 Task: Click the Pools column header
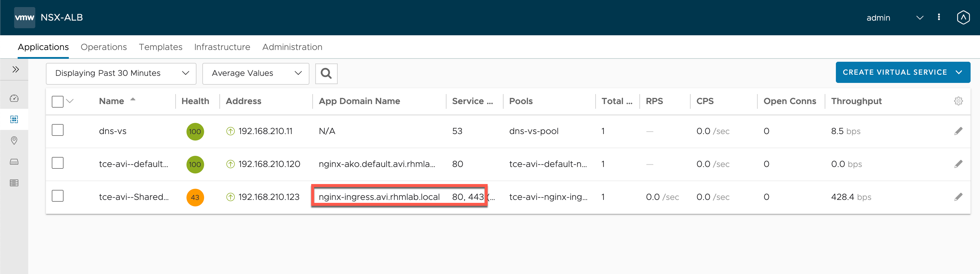tap(521, 101)
